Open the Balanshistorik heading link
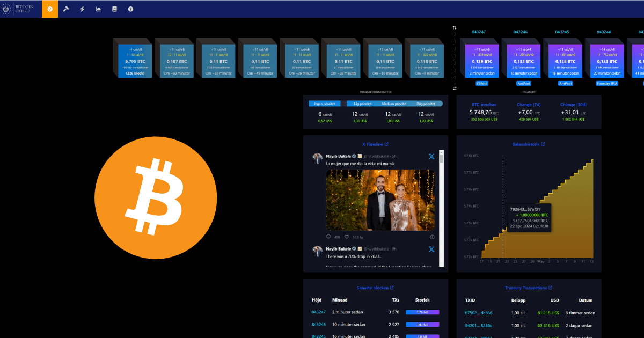This screenshot has height=338, width=644. pos(525,144)
